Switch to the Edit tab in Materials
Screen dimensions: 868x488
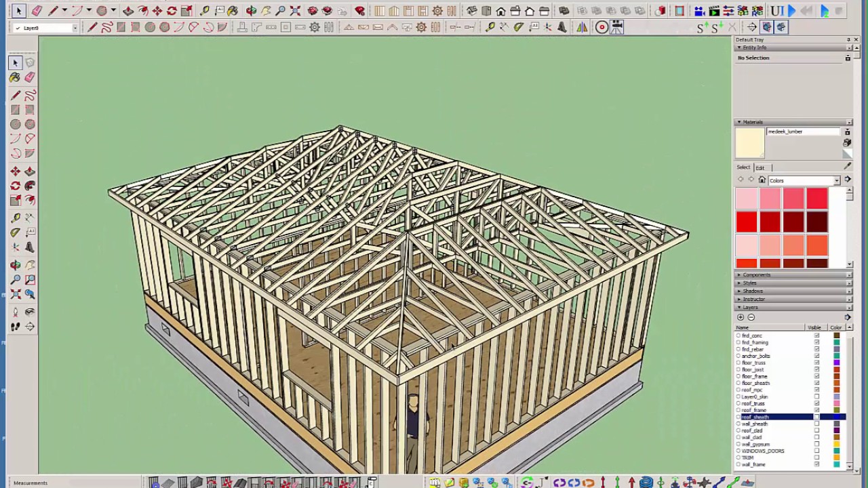[x=760, y=167]
